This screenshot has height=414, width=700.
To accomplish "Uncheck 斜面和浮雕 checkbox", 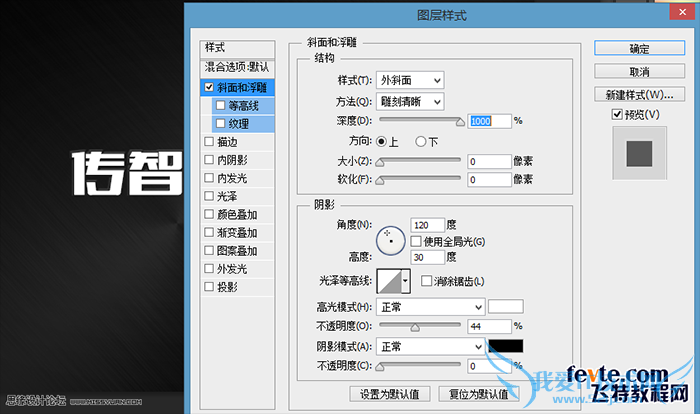I will click(209, 87).
